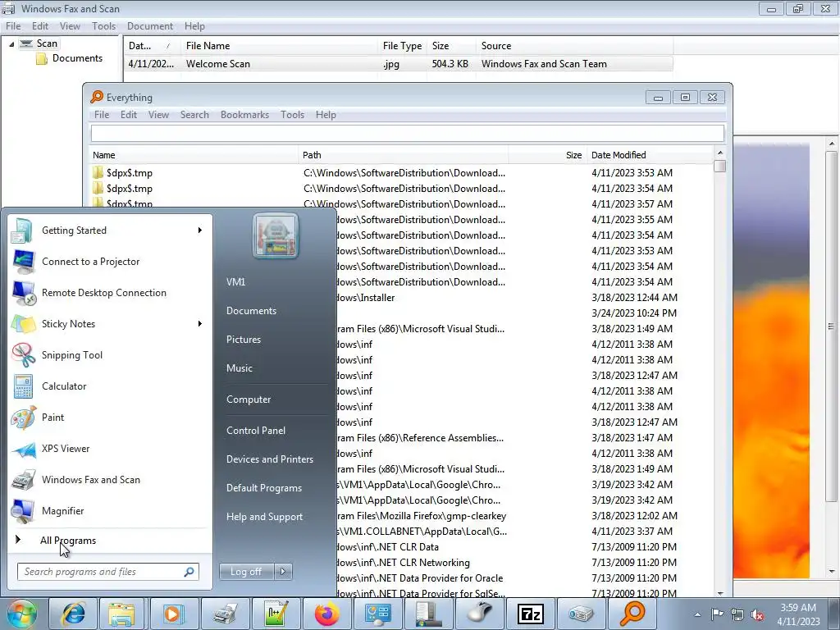Sort Everything results by Path header
The width and height of the screenshot is (840, 630).
(x=403, y=155)
